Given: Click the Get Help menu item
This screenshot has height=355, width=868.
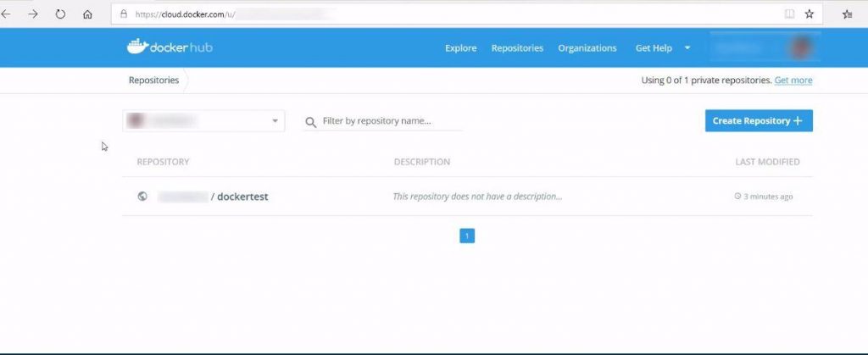Looking at the screenshot, I should point(654,48).
